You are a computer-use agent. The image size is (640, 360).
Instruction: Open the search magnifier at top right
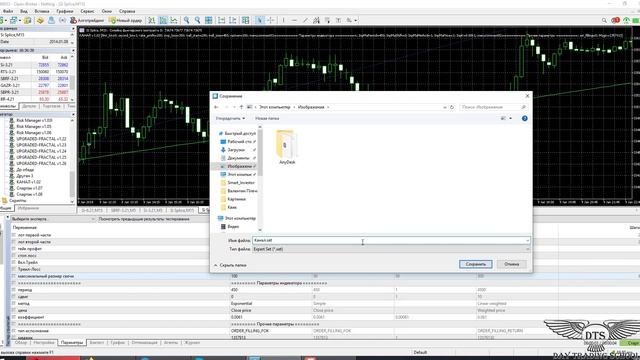click(604, 20)
